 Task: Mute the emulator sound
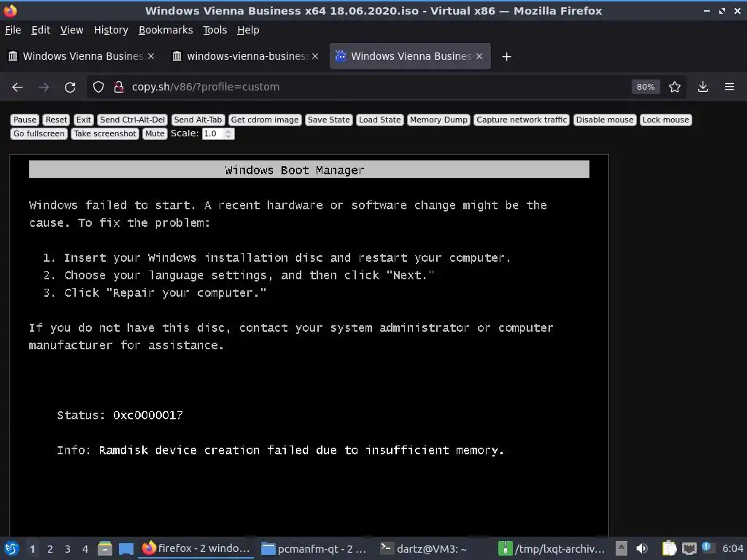[x=155, y=134]
